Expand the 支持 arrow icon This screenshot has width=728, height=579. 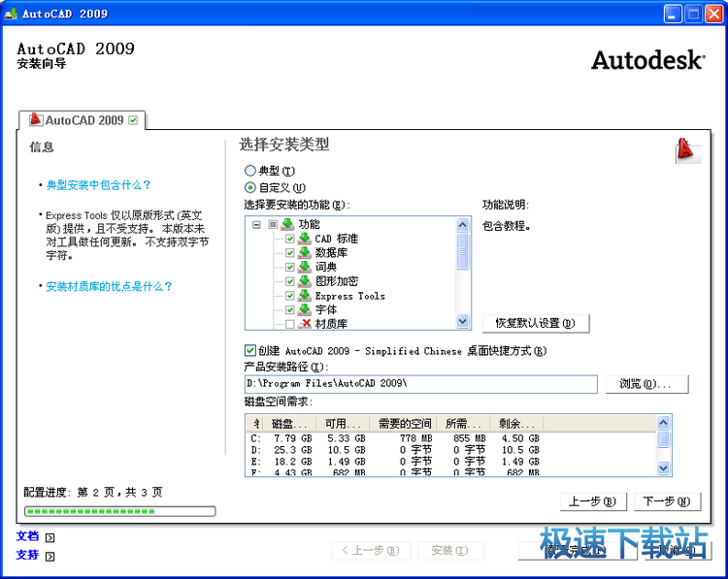[50, 557]
